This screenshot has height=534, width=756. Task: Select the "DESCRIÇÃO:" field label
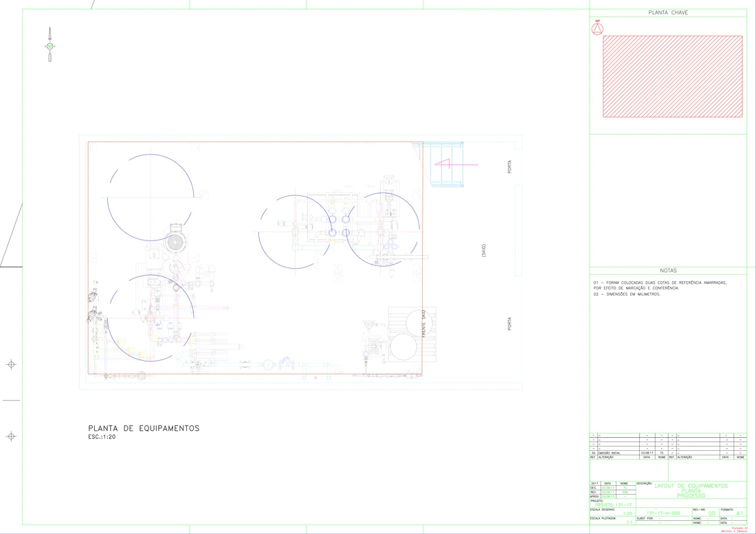point(644,483)
